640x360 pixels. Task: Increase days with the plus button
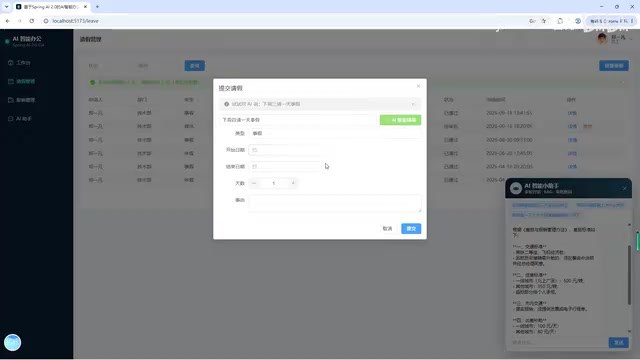tap(293, 183)
